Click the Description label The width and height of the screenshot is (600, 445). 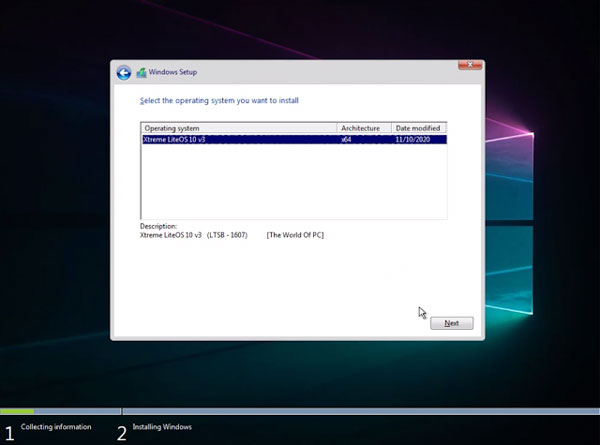(x=158, y=226)
